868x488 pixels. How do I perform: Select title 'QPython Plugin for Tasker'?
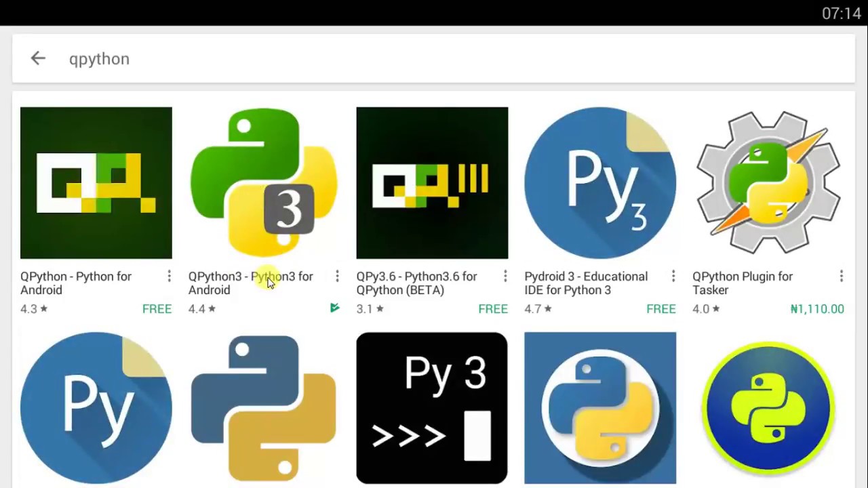coord(743,283)
